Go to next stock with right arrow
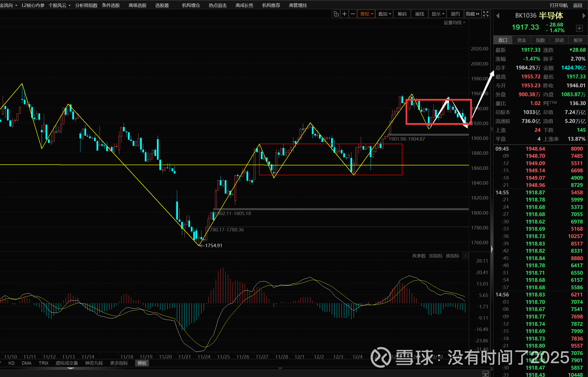The height and width of the screenshot is (377, 588). pyautogui.click(x=584, y=16)
